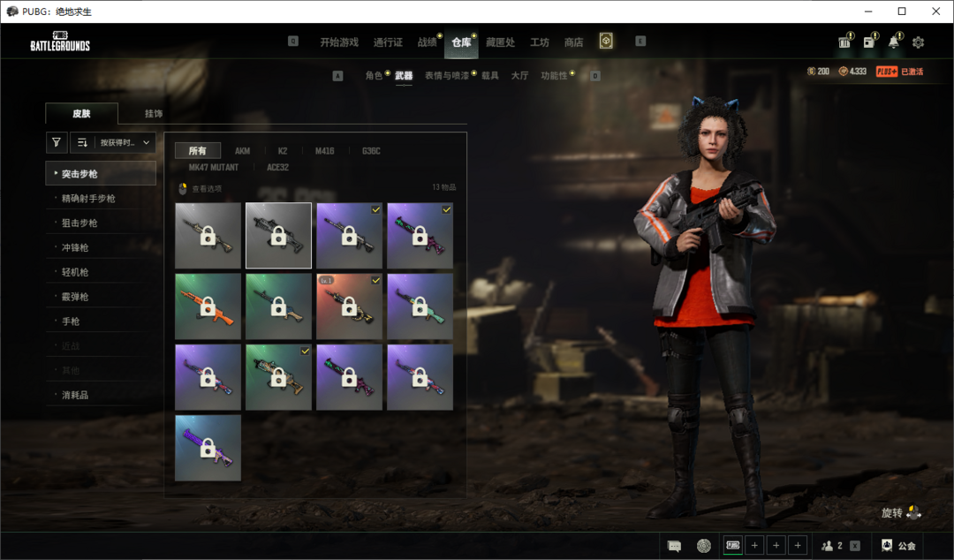Screen dimensions: 954x560
Task: Expand the 轻机枪 category
Action: pyautogui.click(x=101, y=271)
